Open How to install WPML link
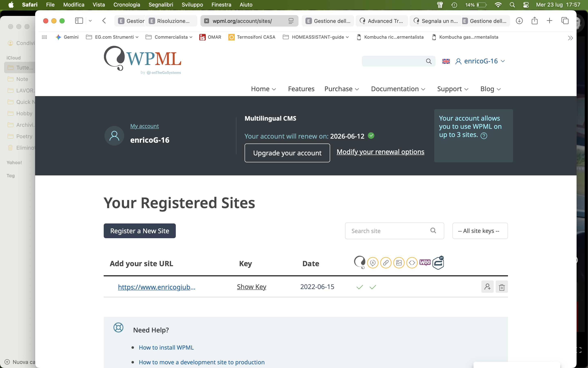 [x=166, y=348]
